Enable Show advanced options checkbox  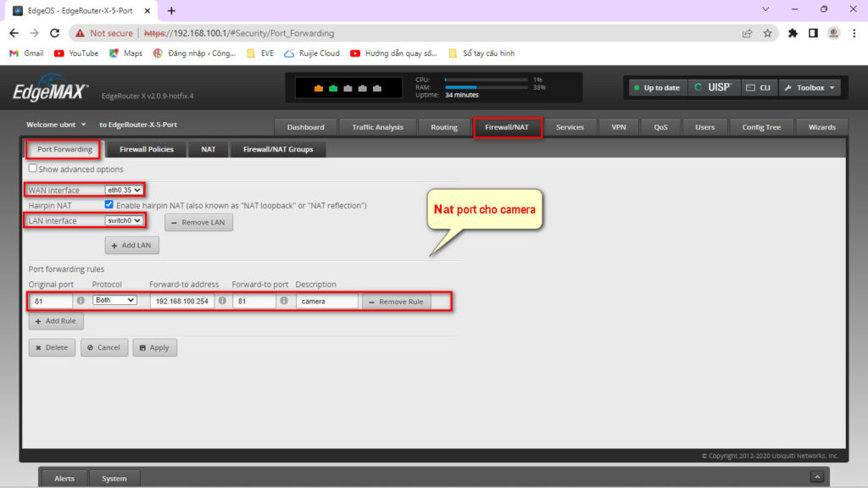(33, 169)
